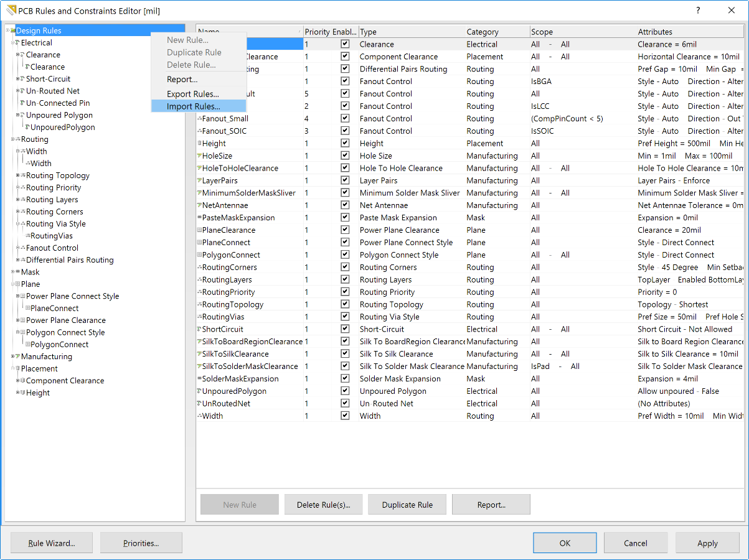Viewport: 749px width, 560px height.
Task: Expand the Routing Topology node in tree
Action: point(17,175)
